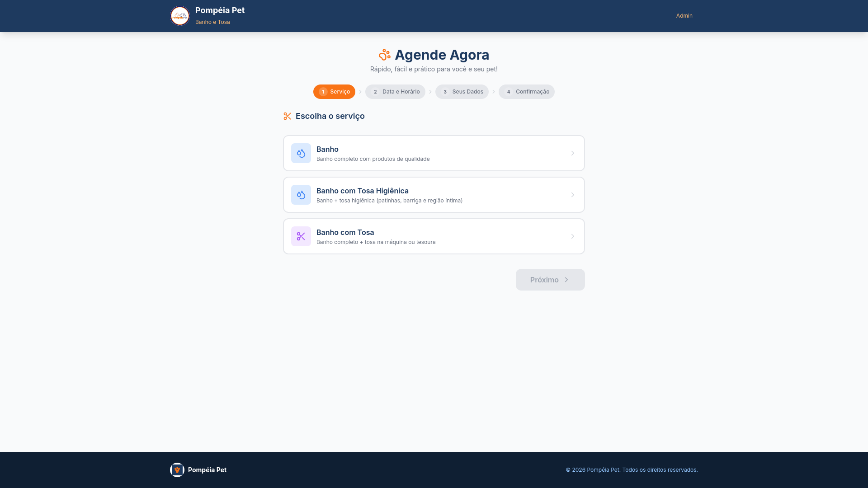Viewport: 868px width, 488px height.
Task: Go to step 4 Confirmação
Action: [526, 92]
